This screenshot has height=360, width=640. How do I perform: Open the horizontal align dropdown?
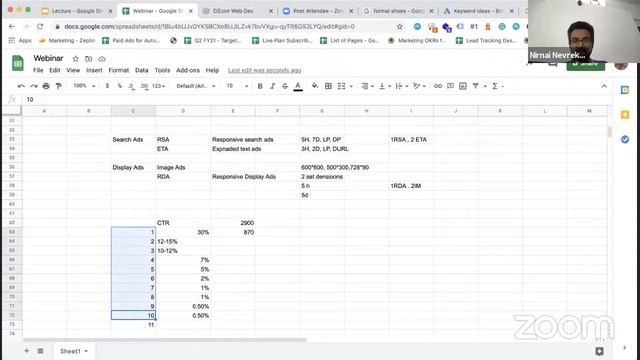point(367,86)
